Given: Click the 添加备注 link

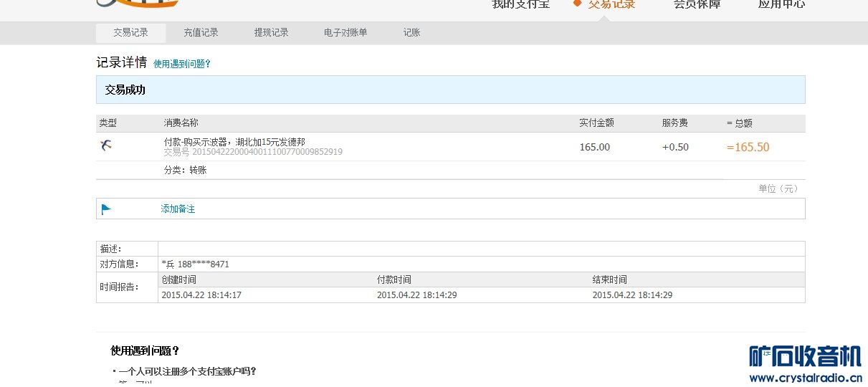Looking at the screenshot, I should tap(178, 209).
